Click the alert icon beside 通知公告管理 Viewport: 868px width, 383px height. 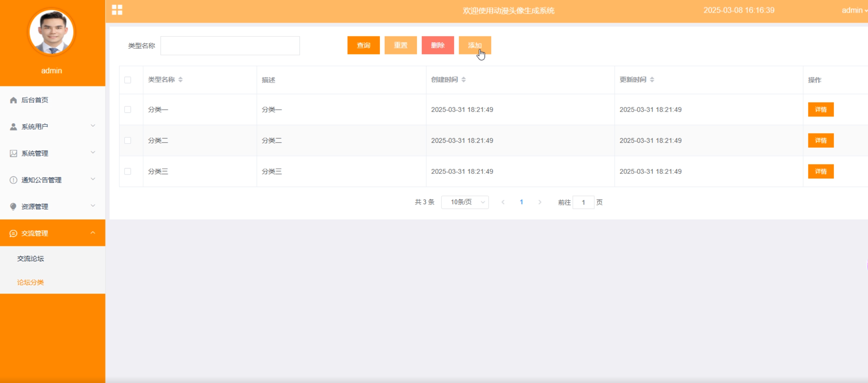(14, 180)
